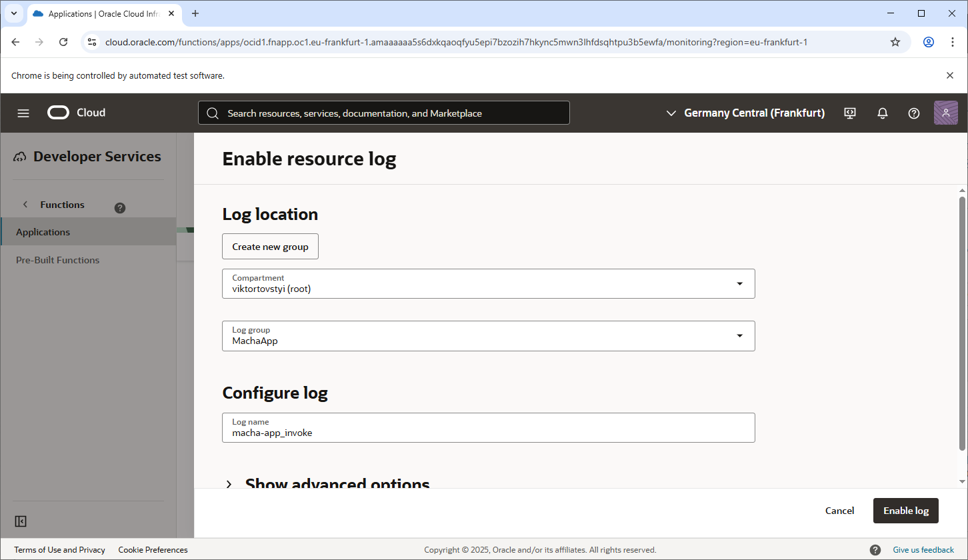Select Pre-Built Functions in the sidebar
The image size is (968, 560).
click(58, 260)
